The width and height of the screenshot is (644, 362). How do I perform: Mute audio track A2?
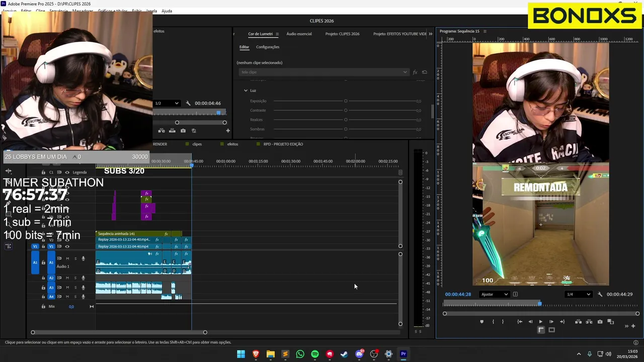click(x=67, y=278)
